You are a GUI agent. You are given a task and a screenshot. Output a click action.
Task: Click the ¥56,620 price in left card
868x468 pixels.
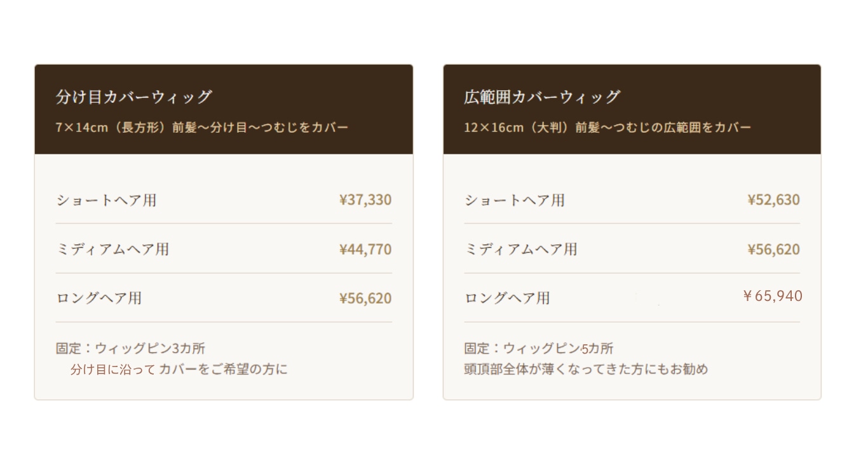(x=365, y=298)
